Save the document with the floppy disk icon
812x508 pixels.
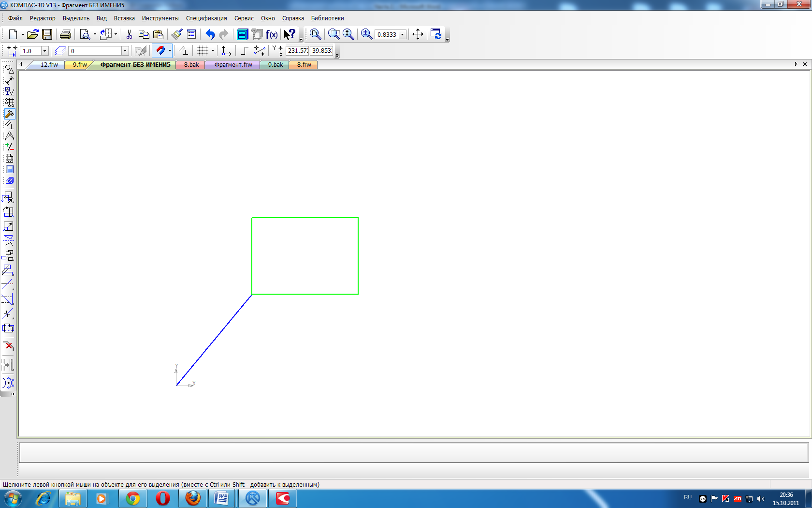click(x=47, y=34)
